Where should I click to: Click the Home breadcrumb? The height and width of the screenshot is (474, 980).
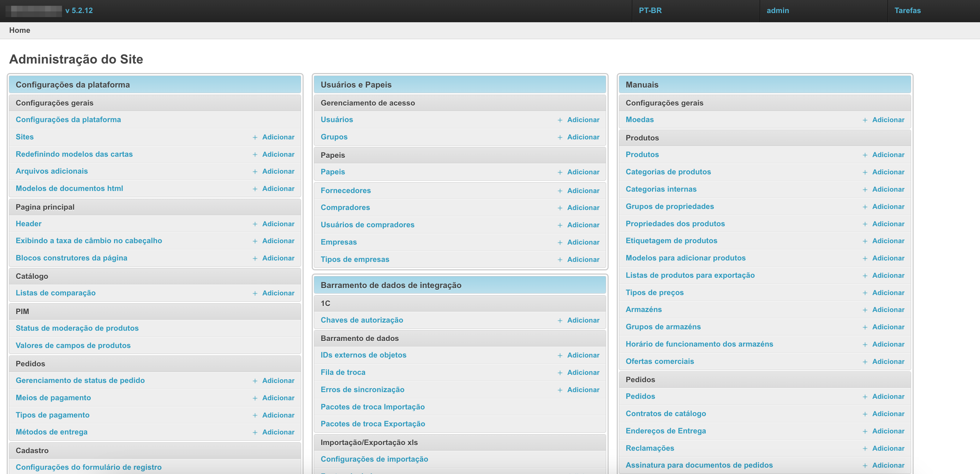pyautogui.click(x=19, y=30)
